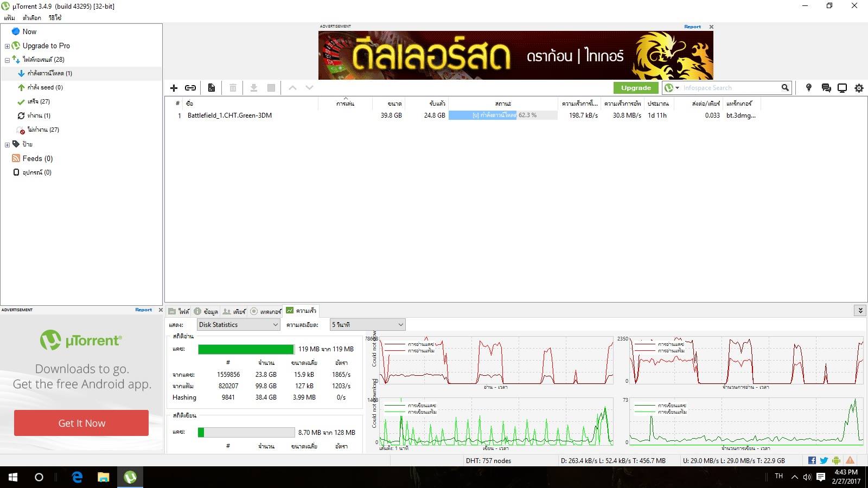Close the top banner advertisement
The width and height of the screenshot is (868, 488).
tap(711, 27)
